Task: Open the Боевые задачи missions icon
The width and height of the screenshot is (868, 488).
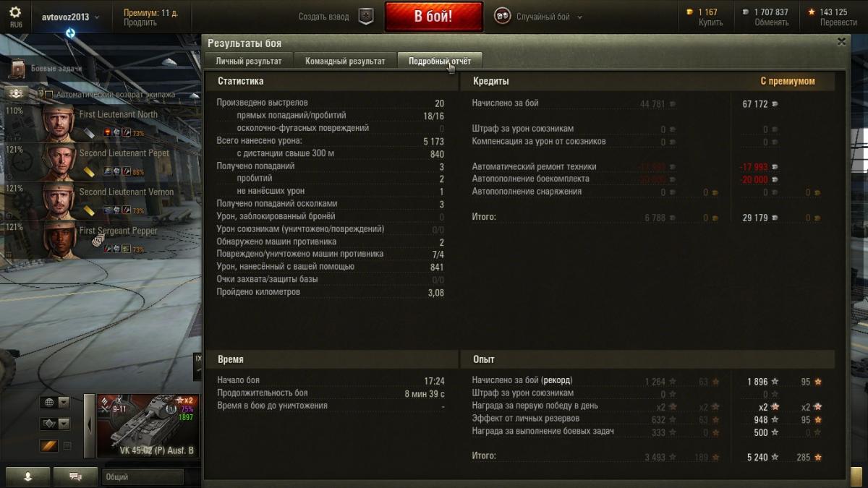Action: tap(18, 68)
